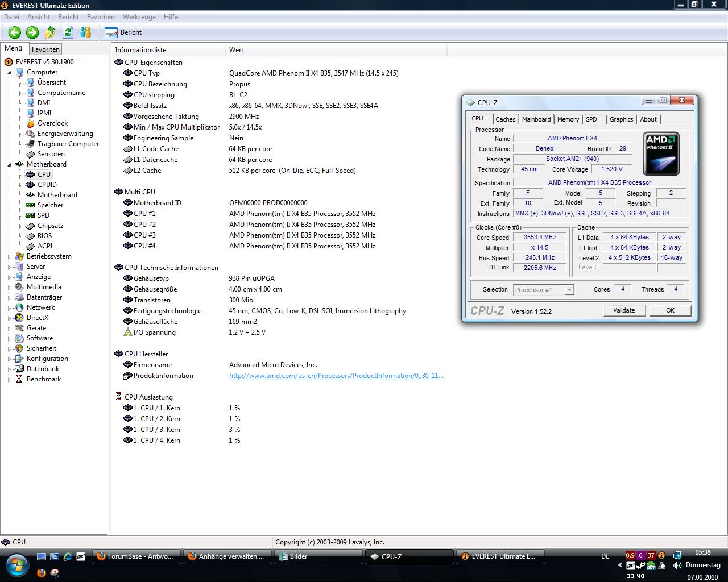The image size is (728, 582).
Task: Expand the Betriebssystem node
Action: (x=9, y=256)
